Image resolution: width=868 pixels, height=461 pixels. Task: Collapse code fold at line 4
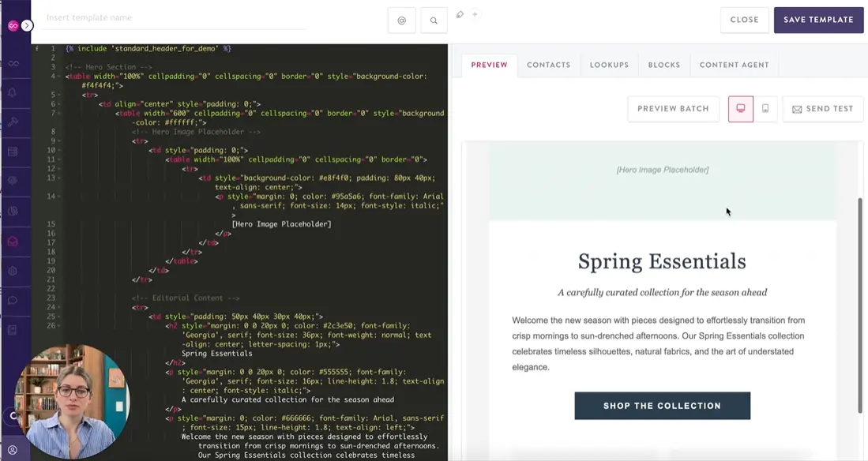[59, 77]
